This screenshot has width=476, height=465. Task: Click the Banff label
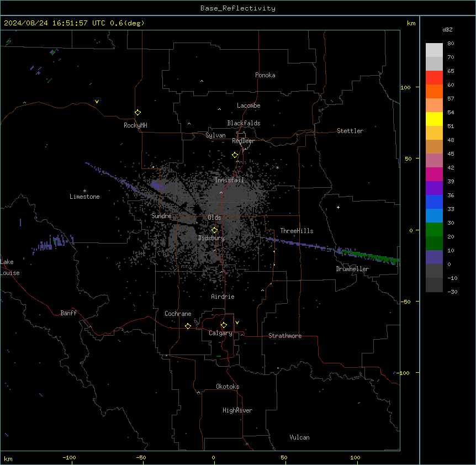pyautogui.click(x=68, y=313)
